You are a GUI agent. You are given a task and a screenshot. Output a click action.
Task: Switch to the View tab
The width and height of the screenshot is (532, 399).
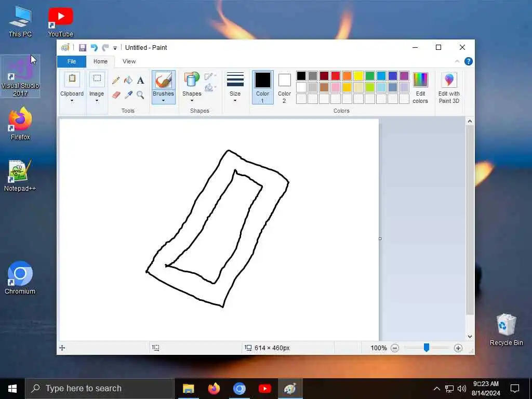click(129, 61)
